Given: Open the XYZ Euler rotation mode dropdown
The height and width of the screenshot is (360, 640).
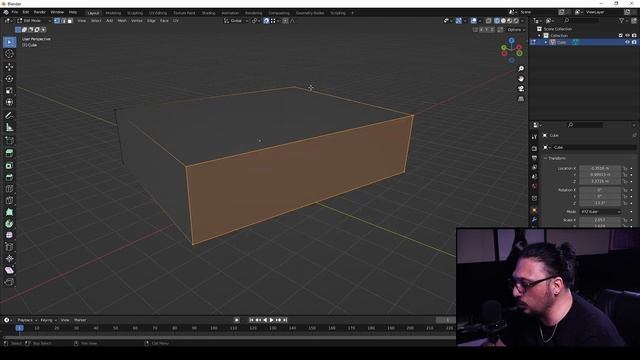Looking at the screenshot, I should click(600, 212).
